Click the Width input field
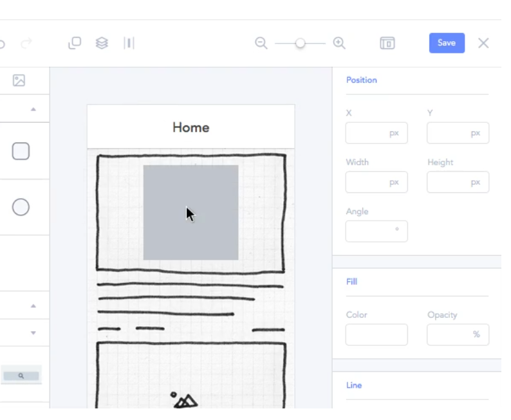The height and width of the screenshot is (420, 511). pos(376,182)
